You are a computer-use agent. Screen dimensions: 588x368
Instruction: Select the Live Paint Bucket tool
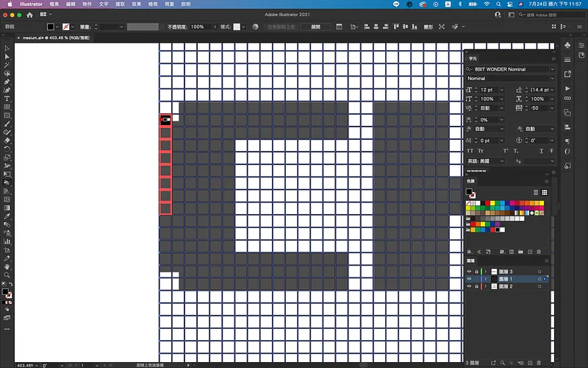point(7,183)
